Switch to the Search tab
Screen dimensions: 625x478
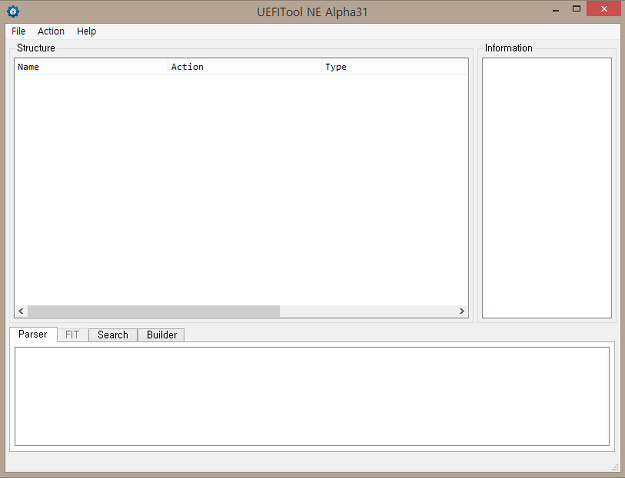click(x=113, y=335)
